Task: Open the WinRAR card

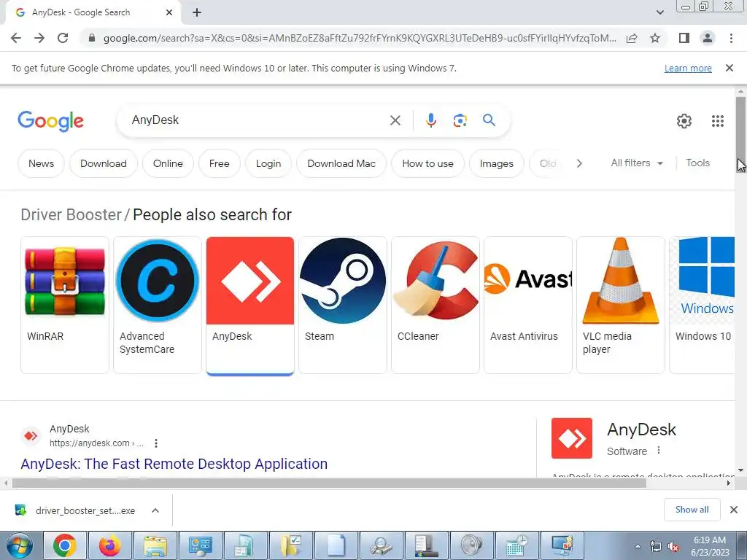Action: [65, 305]
